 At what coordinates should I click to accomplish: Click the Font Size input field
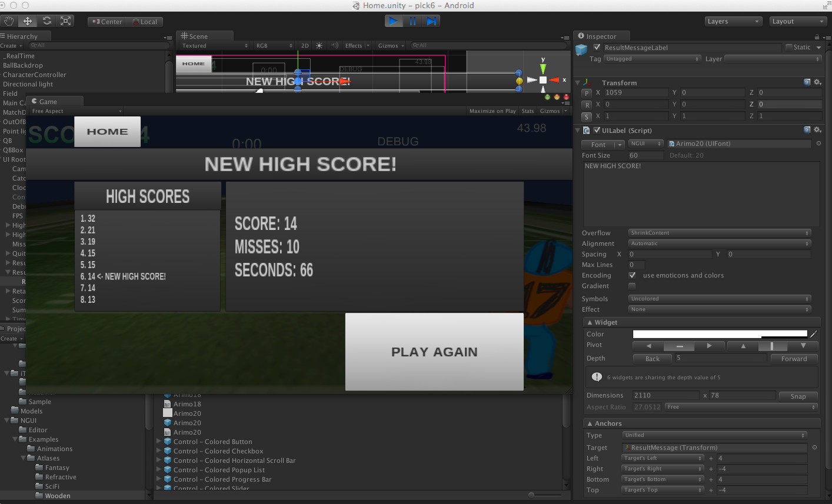tap(645, 155)
